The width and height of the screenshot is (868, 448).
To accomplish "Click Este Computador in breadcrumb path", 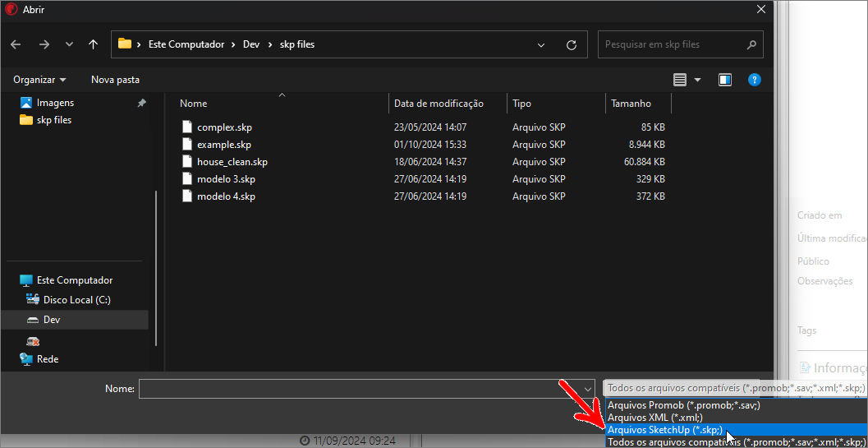I will click(x=186, y=44).
